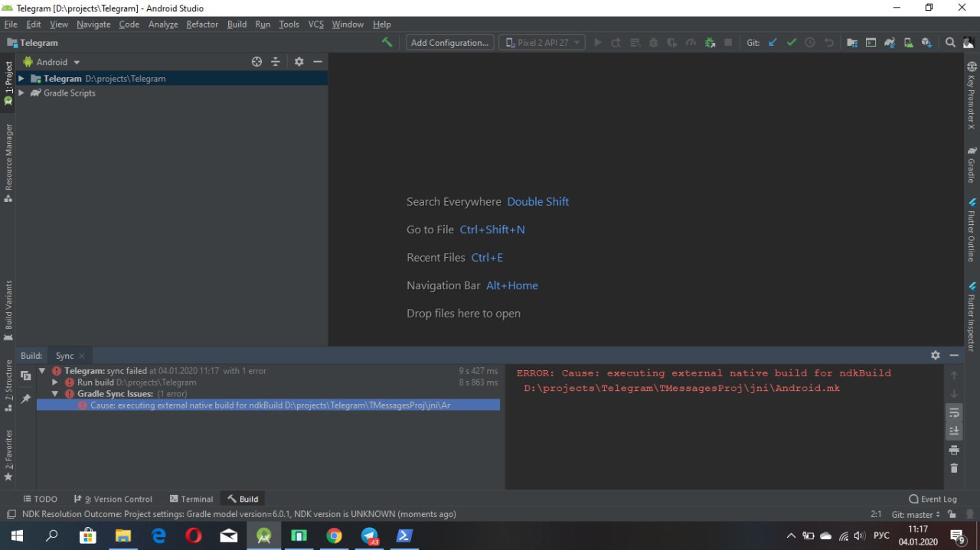This screenshot has height=550, width=980.
Task: Click the print icon in build output
Action: 954,450
